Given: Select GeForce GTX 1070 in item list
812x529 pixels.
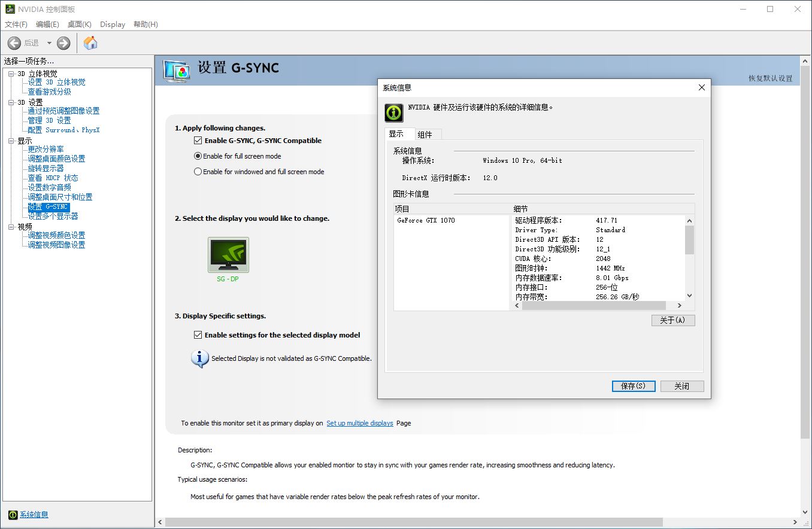Looking at the screenshot, I should [x=426, y=220].
